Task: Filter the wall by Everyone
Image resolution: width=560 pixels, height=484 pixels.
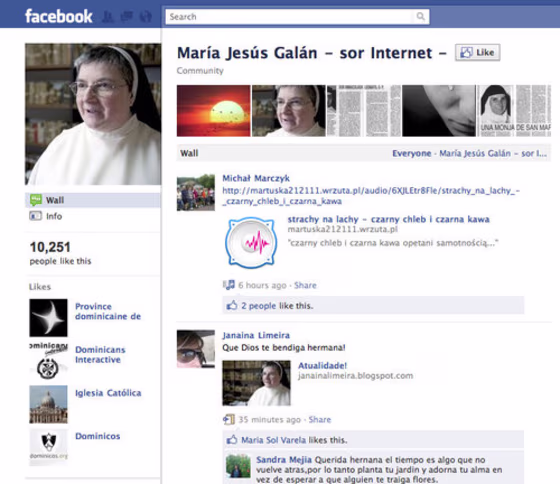Action: tap(411, 153)
